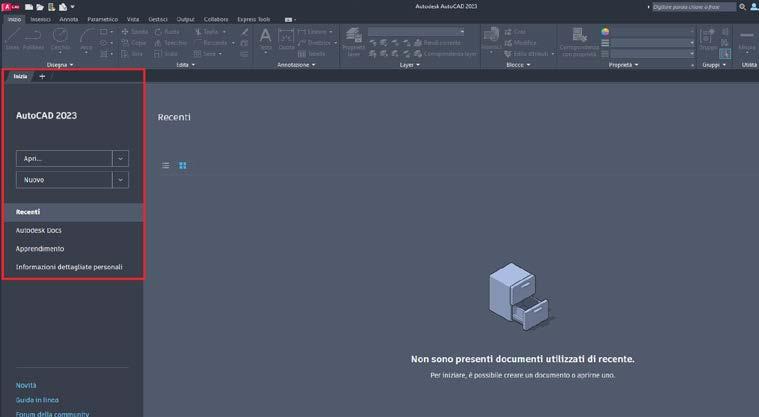
Task: Expand the Annotazione panel
Action: click(x=296, y=64)
